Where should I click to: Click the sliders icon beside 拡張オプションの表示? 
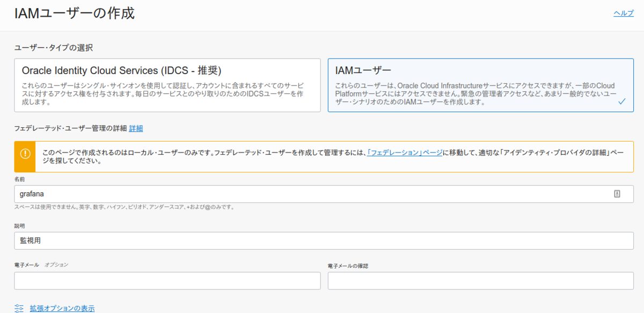[19, 308]
